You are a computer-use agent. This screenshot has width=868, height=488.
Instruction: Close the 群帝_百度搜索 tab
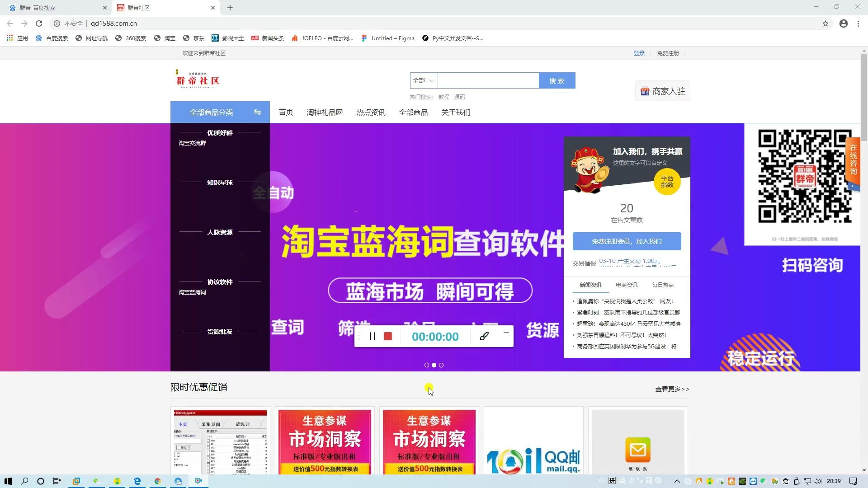(x=105, y=8)
